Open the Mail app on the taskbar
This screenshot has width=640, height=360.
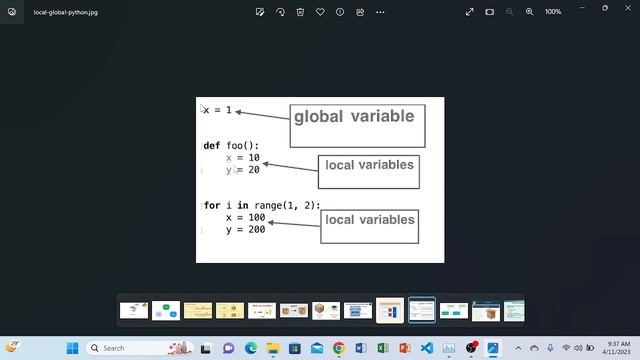click(317, 348)
